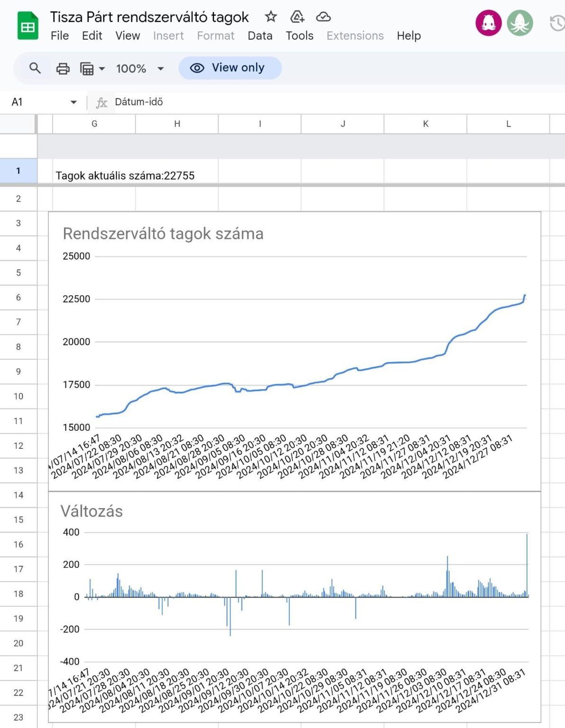This screenshot has width=565, height=728.
Task: Select row 2 header
Action: (x=18, y=199)
